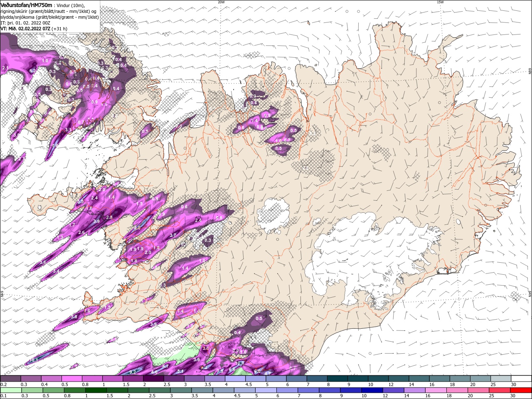
Task: Click the 20–25 pink rain legend swatch
Action: [x=479, y=390]
